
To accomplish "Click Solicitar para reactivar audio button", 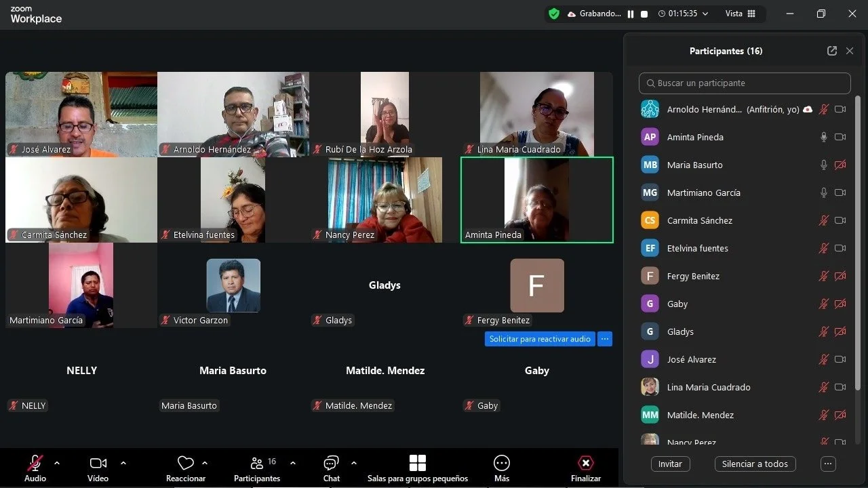I will point(540,339).
